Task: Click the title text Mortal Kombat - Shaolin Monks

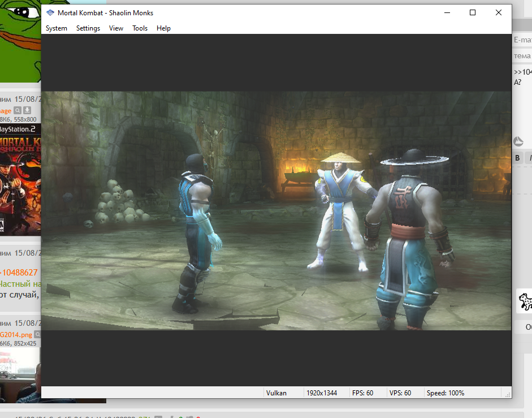Action: (106, 13)
